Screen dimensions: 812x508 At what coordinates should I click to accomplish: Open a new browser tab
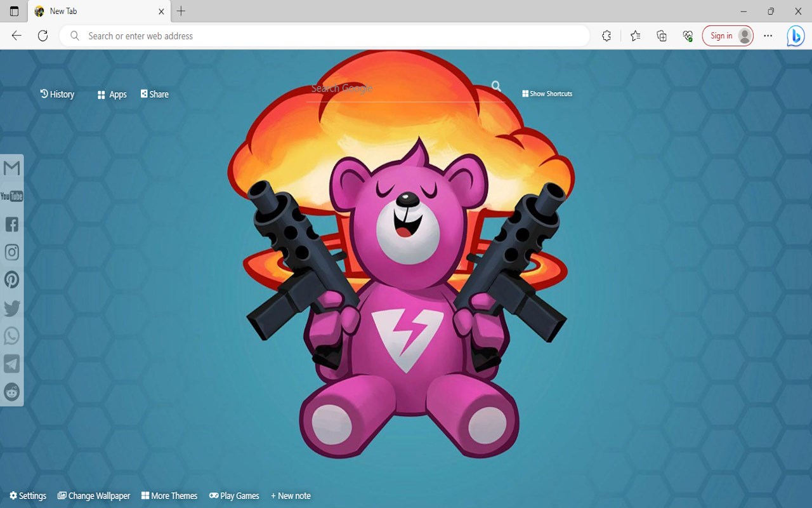tap(181, 11)
